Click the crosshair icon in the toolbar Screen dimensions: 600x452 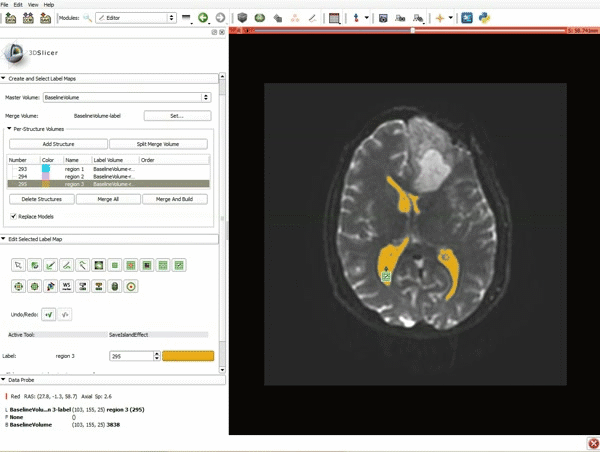441,18
